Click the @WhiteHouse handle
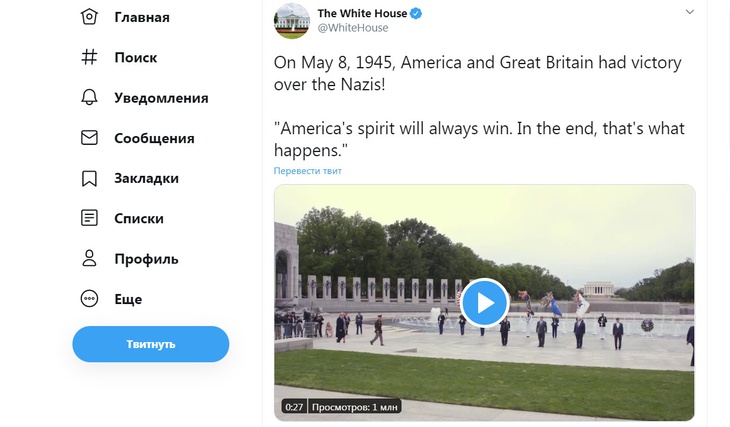 click(353, 28)
